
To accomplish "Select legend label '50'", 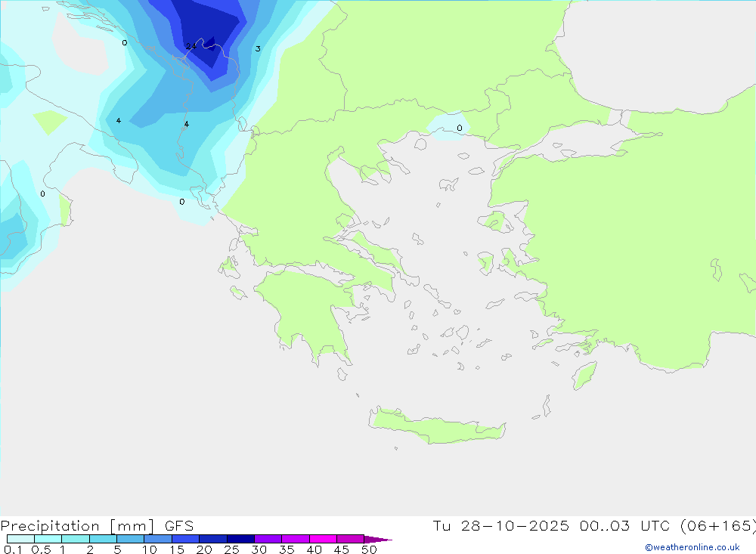I will (370, 549).
